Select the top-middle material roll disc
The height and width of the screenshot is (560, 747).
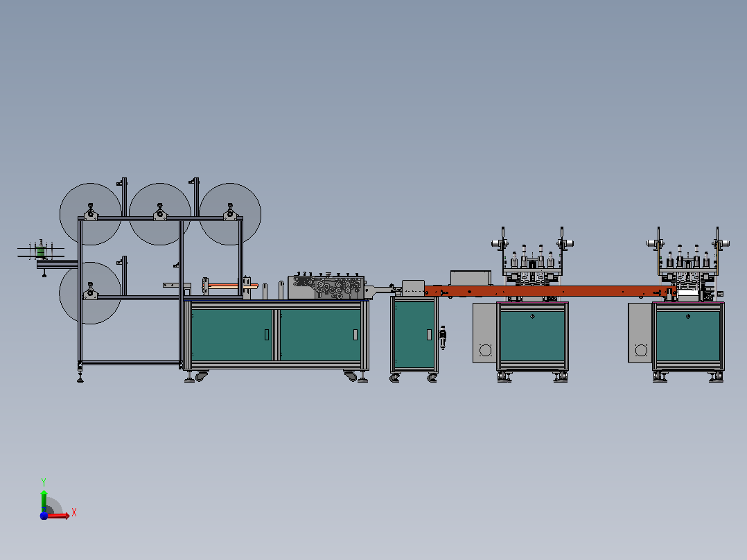pos(160,214)
